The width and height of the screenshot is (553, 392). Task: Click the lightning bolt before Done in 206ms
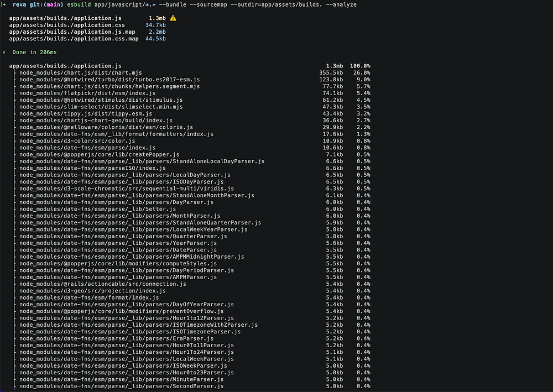tap(4, 52)
